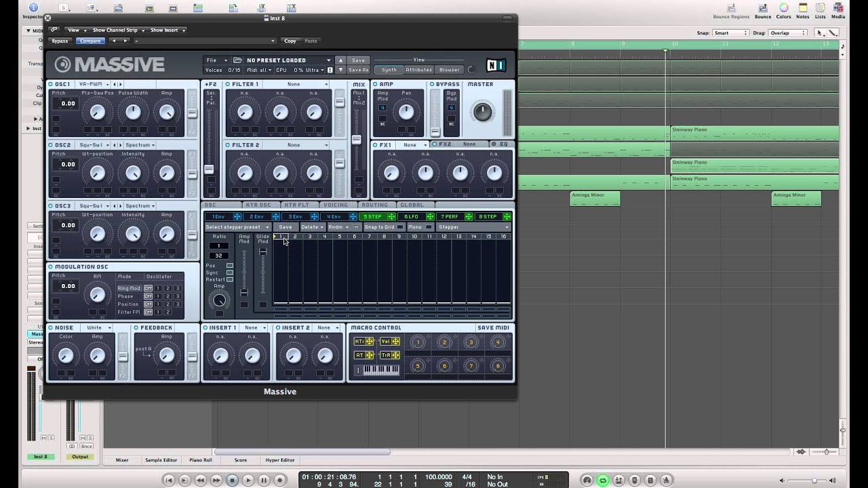Click SAVE MIDI in Macro Control
Screen dimensions: 868x488
tap(494, 328)
